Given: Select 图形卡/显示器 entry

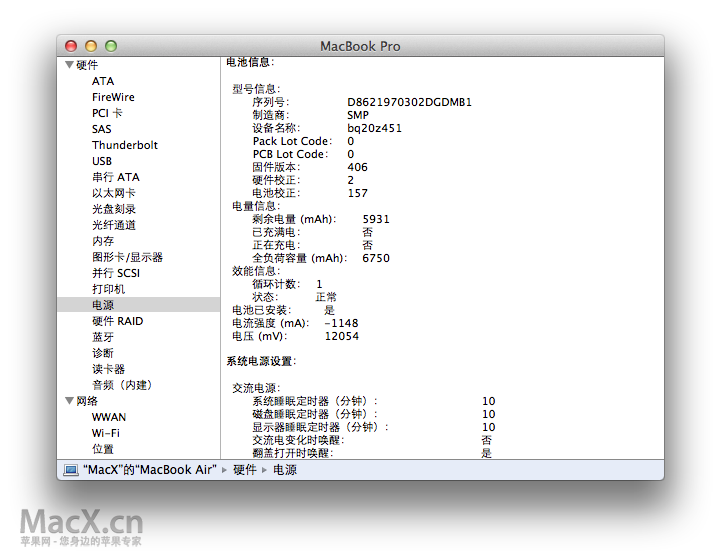Looking at the screenshot, I should [x=127, y=257].
